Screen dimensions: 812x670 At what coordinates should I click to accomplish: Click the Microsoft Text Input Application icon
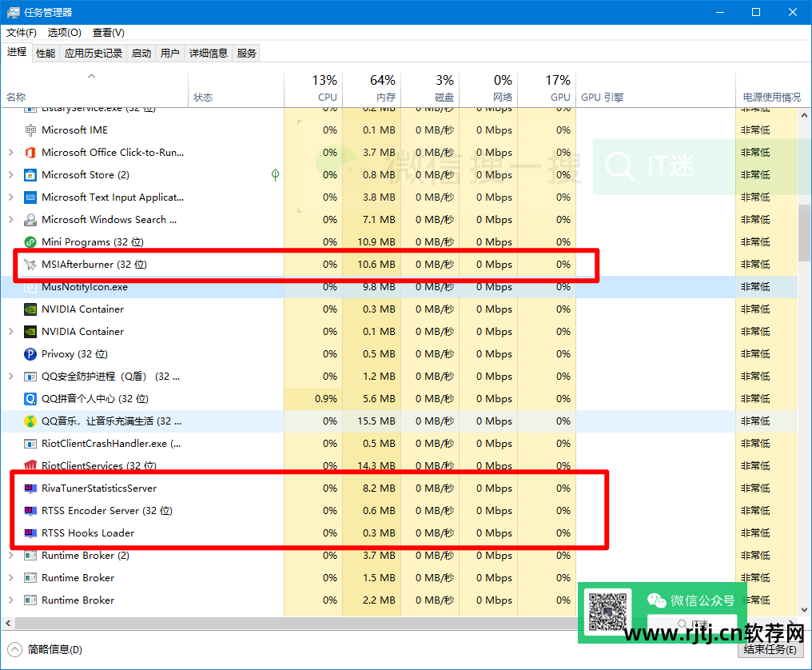30,197
